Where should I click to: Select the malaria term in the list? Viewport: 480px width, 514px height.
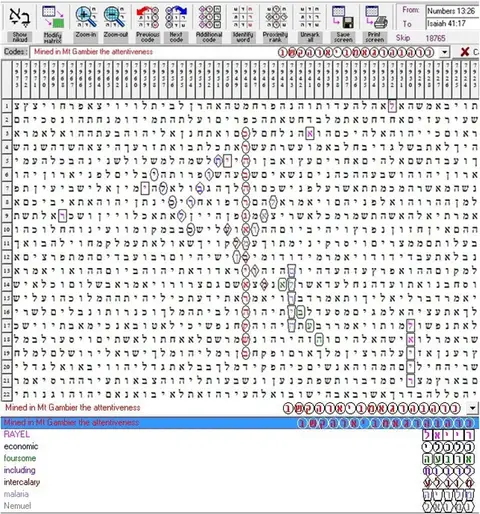click(x=16, y=494)
